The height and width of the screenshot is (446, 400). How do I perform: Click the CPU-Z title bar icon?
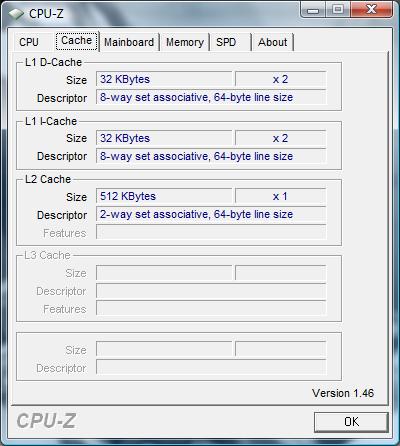[16, 14]
